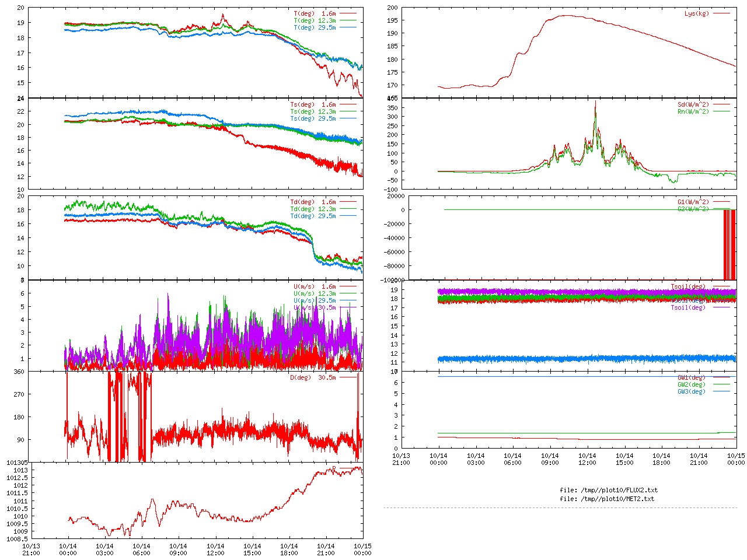Click the red line sample beside Lys(kg)

(x=721, y=13)
